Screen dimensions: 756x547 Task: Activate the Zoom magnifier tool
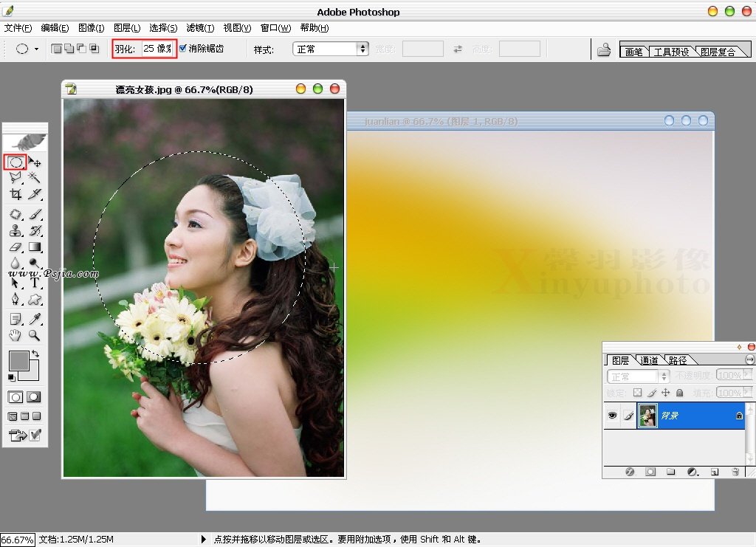pos(35,336)
